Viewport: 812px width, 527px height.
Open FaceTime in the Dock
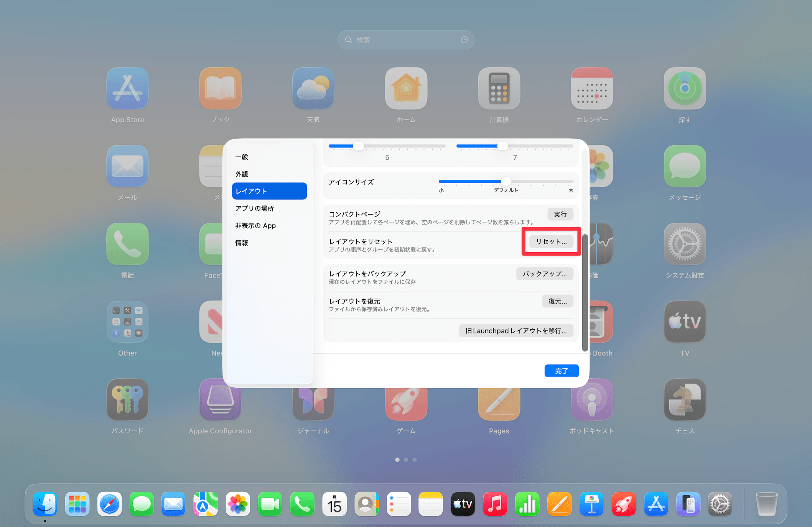coord(270,504)
